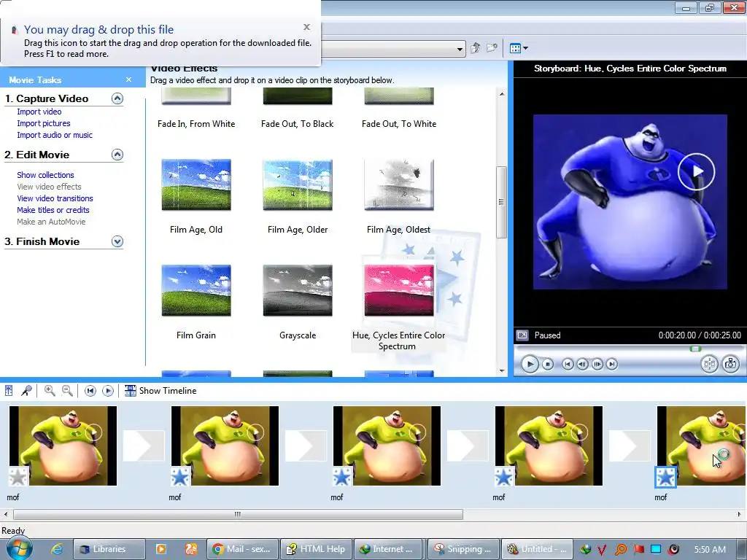Click the blue effect star on third clip
The height and width of the screenshot is (560, 747).
[342, 477]
